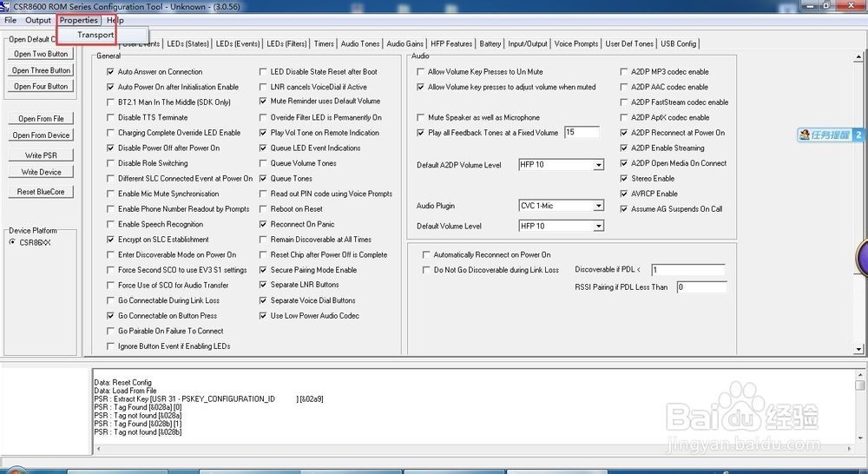Toggle Play all Feedback Tones at Fixed Volume
The width and height of the screenshot is (868, 474).
coord(420,132)
